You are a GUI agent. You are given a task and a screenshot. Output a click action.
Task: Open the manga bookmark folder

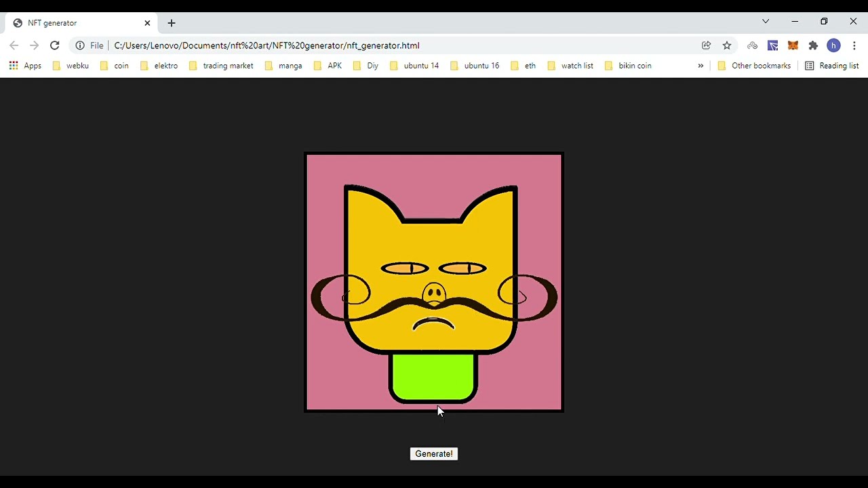283,66
